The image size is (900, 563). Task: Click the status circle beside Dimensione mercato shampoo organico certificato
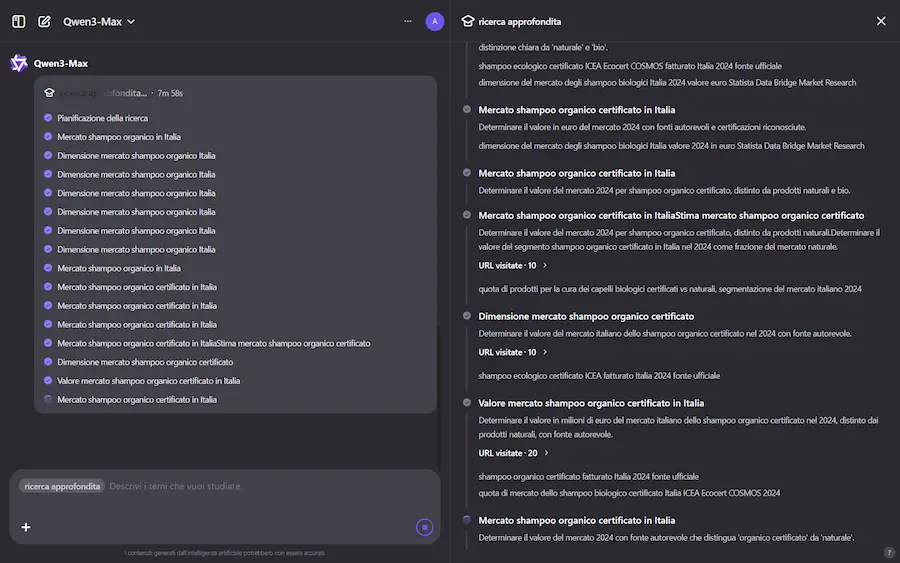(x=467, y=316)
